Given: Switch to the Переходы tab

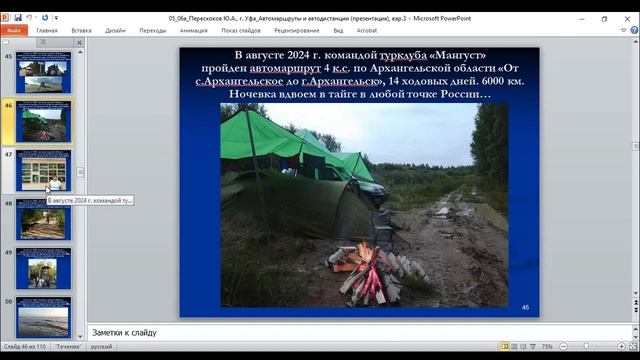Looking at the screenshot, I should click(153, 31).
